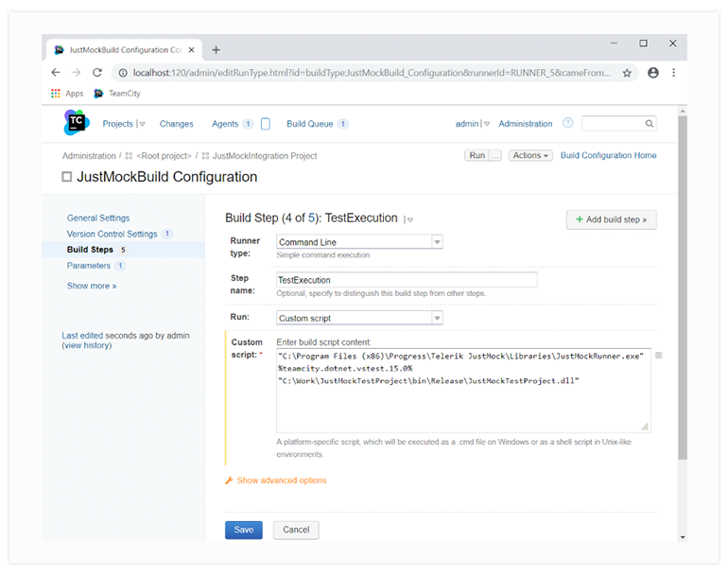Viewport: 728px width, 576px height.
Task: Click the browser address bar URL
Action: tap(372, 73)
